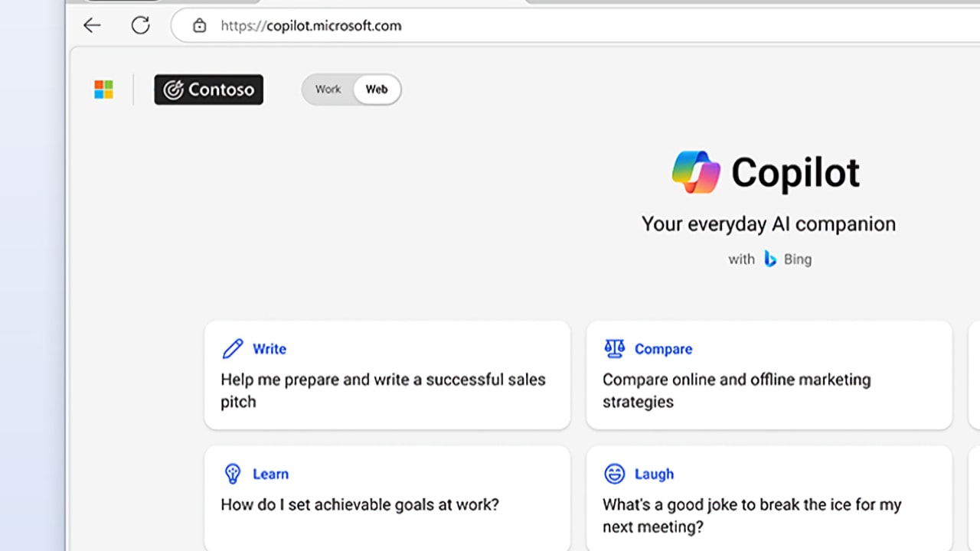This screenshot has width=980, height=551.
Task: Click the browser back arrow
Action: coord(92,25)
